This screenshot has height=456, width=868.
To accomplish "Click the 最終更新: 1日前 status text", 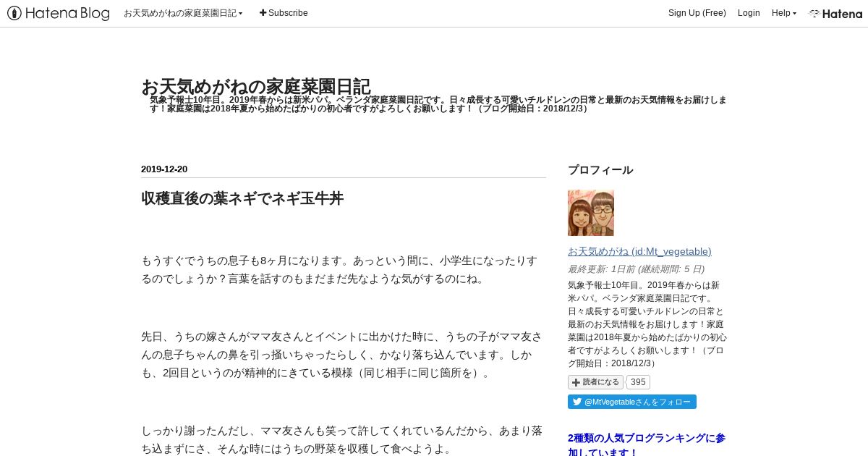I will pyautogui.click(x=636, y=269).
